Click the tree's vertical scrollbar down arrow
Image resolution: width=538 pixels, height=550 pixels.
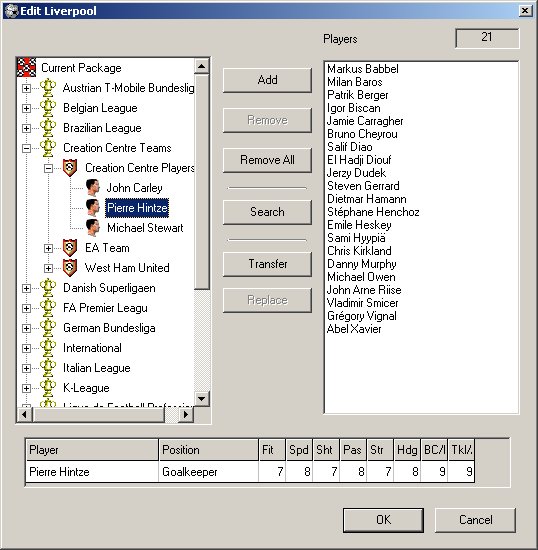[x=202, y=398]
